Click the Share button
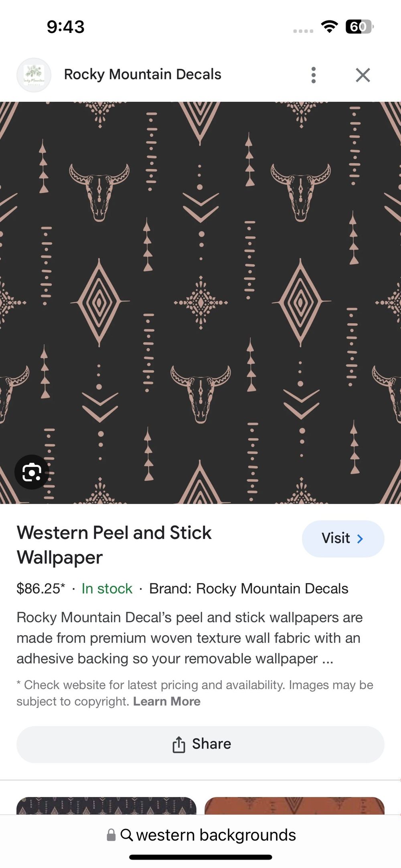The height and width of the screenshot is (868, 401). coord(200,744)
